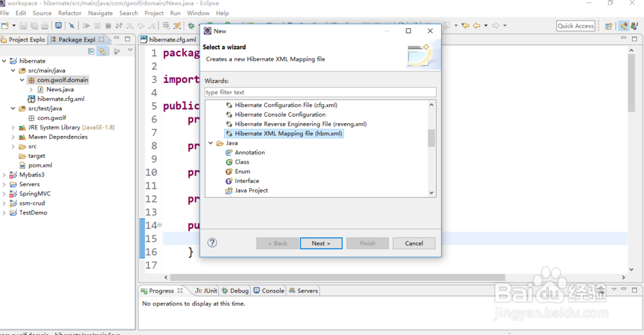Click the Debug bug icon in toolbar
The width and height of the screenshot is (644, 335).
click(x=191, y=26)
